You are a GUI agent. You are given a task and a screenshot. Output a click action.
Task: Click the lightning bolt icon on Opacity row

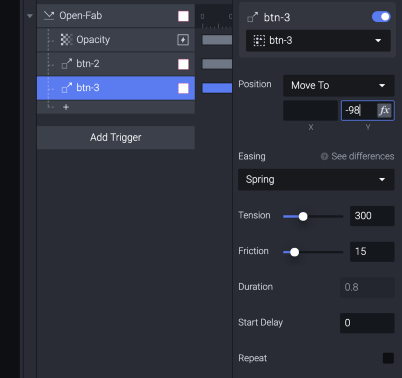pos(183,40)
